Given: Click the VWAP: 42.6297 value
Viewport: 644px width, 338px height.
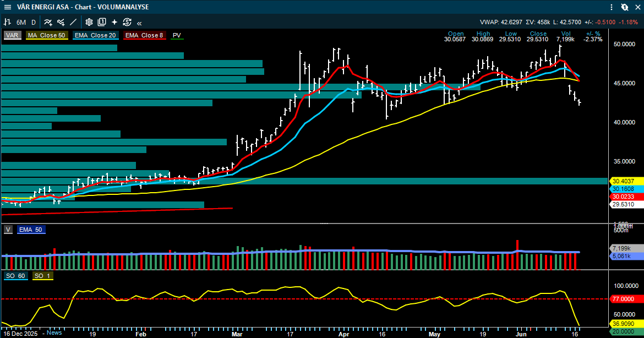Looking at the screenshot, I should [x=501, y=22].
